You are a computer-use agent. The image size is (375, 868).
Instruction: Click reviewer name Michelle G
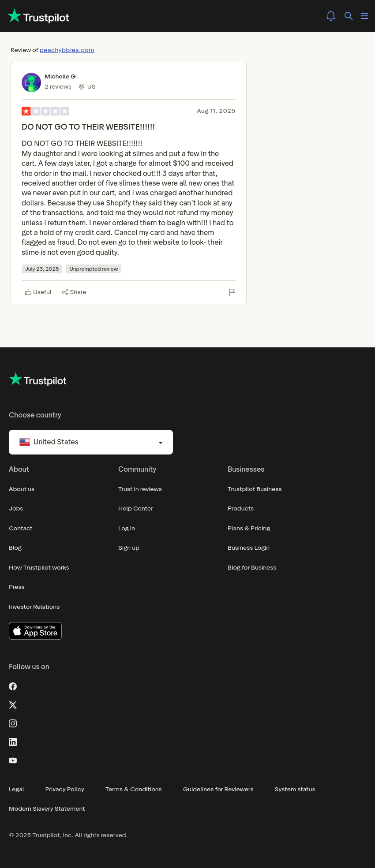[x=60, y=76]
